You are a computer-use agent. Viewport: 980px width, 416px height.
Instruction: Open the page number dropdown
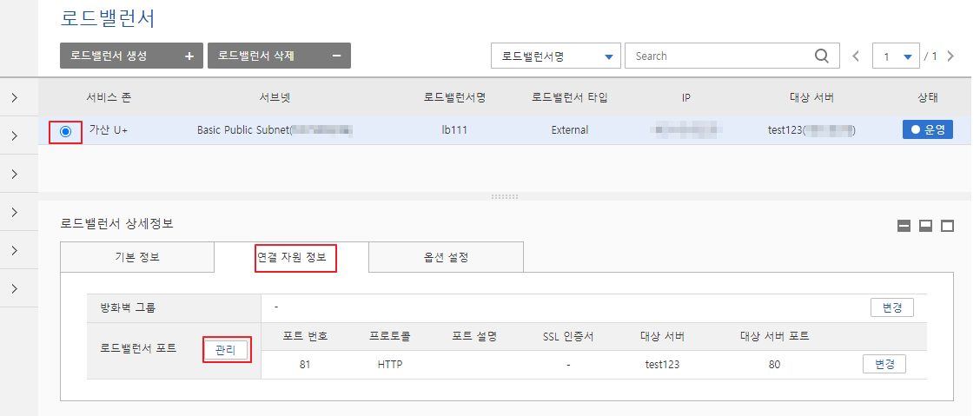[896, 56]
